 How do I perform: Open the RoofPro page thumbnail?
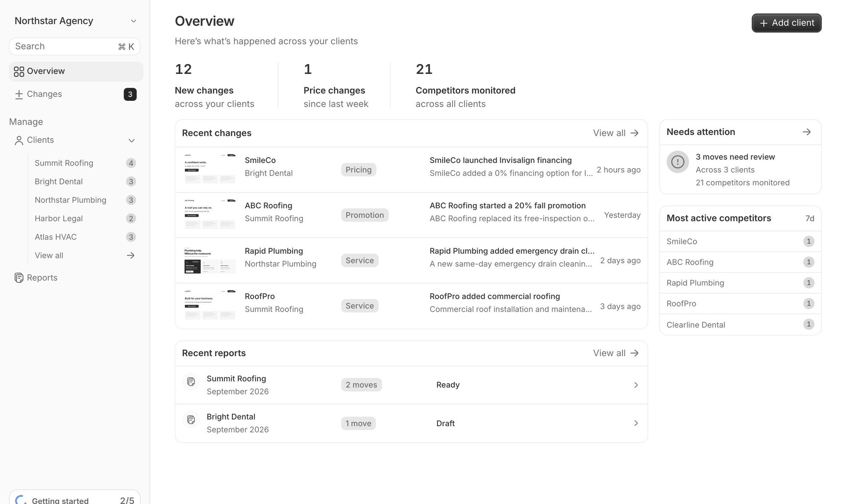click(x=210, y=304)
